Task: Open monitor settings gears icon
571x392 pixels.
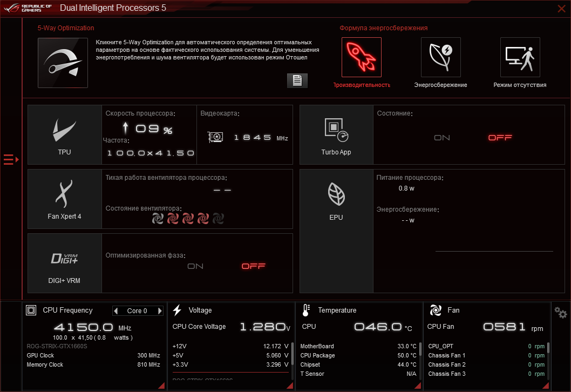Action: click(x=560, y=313)
